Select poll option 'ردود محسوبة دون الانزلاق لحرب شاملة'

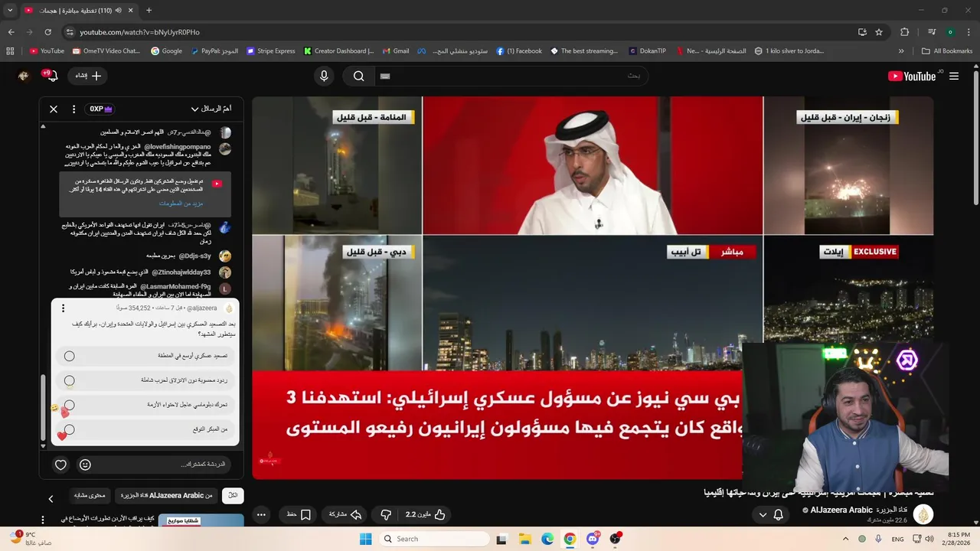click(145, 380)
